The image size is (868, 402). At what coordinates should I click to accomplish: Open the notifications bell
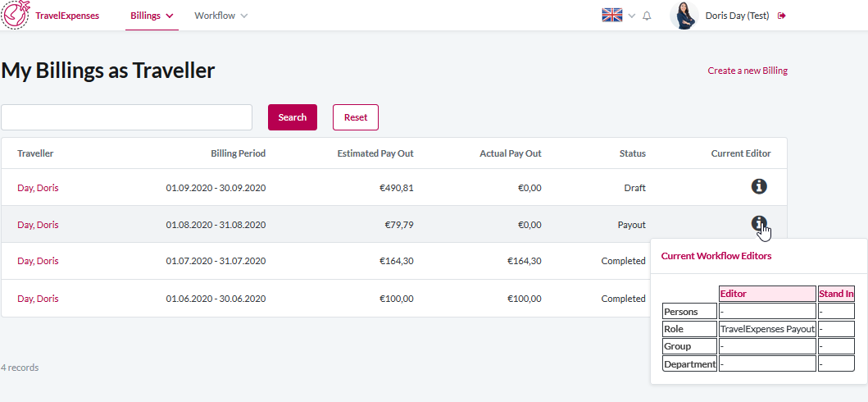point(647,16)
